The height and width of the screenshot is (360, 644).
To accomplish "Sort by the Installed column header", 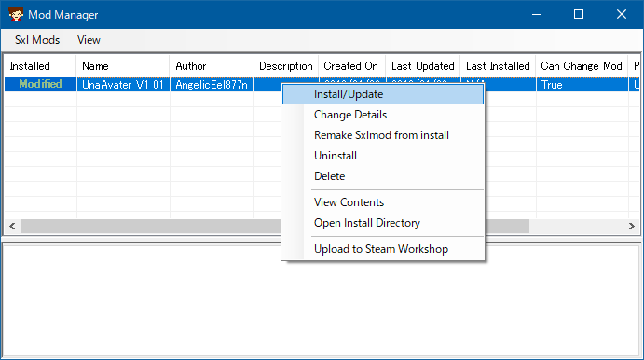I will (40, 66).
